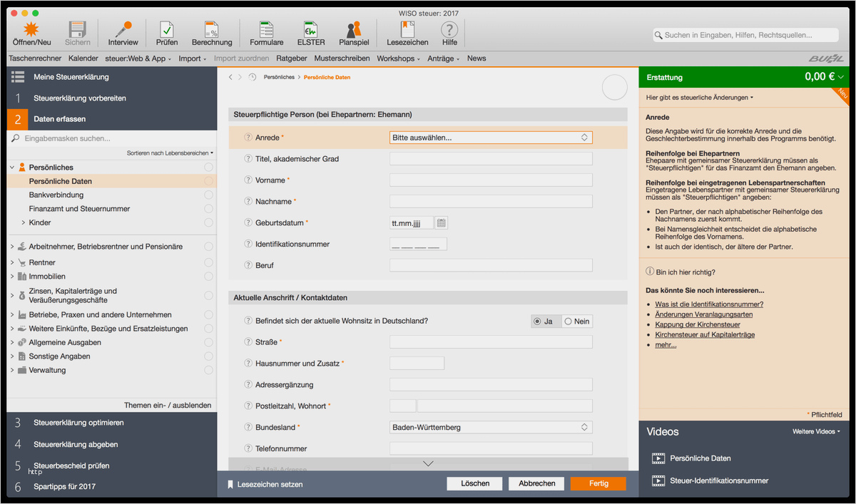856x504 pixels.
Task: Click the Taschenrechner menu item
Action: point(34,58)
